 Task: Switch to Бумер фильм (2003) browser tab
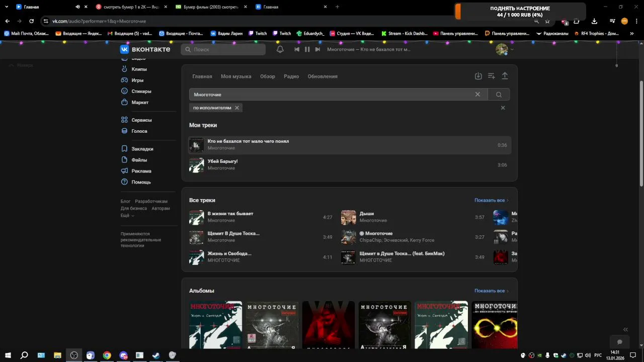tap(211, 7)
